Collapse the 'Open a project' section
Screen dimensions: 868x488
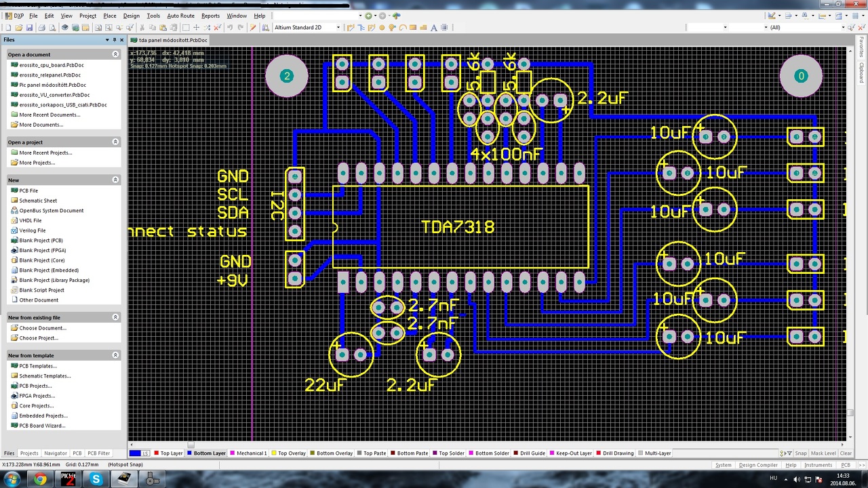pos(115,142)
